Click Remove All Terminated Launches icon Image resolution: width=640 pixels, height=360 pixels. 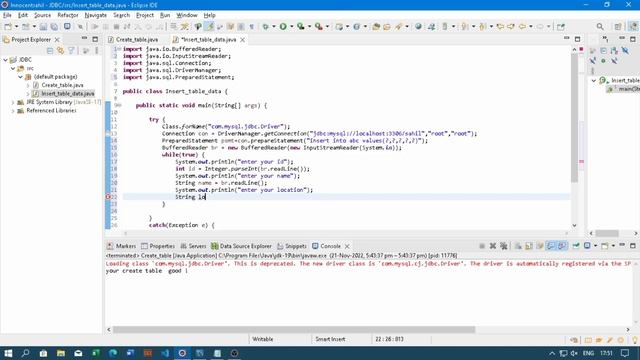(504, 246)
